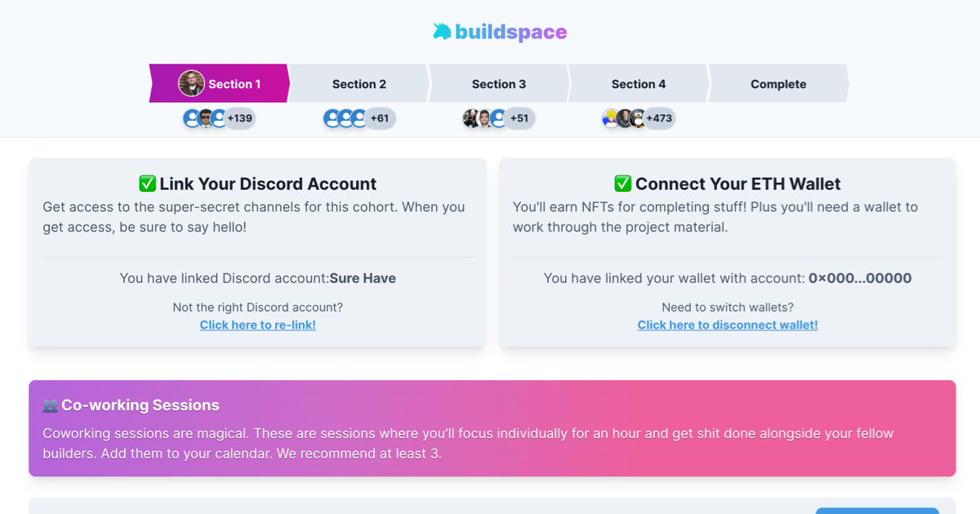Click the buildspace wordmark text
The height and width of the screenshot is (514, 980).
[511, 32]
